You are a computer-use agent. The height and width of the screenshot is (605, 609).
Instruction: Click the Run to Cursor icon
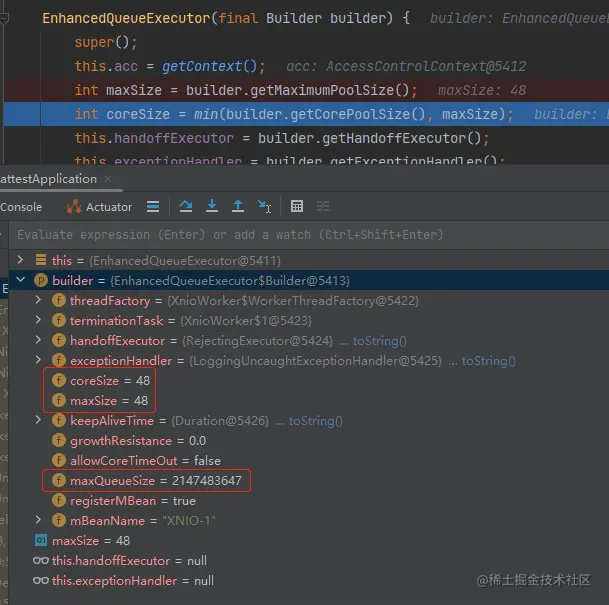pyautogui.click(x=264, y=206)
